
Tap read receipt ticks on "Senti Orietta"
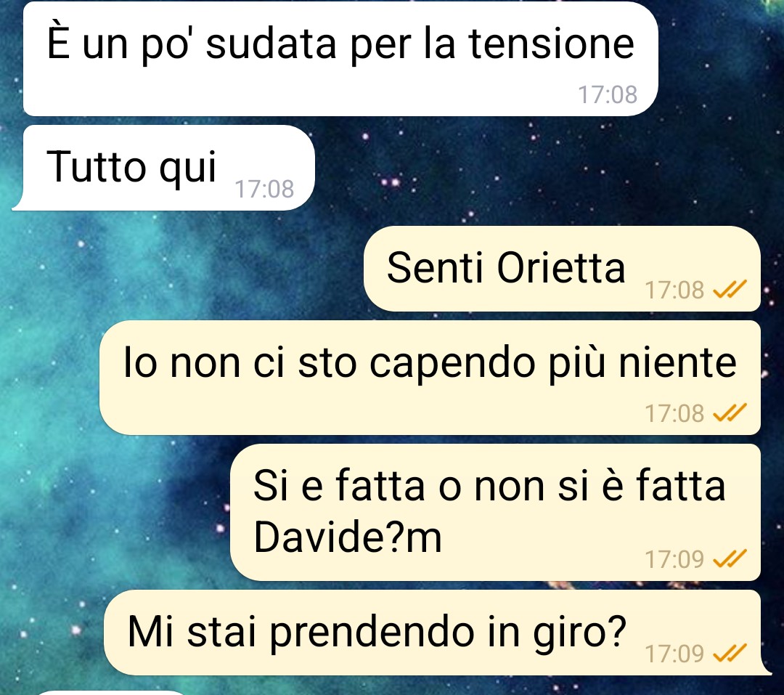point(730,289)
